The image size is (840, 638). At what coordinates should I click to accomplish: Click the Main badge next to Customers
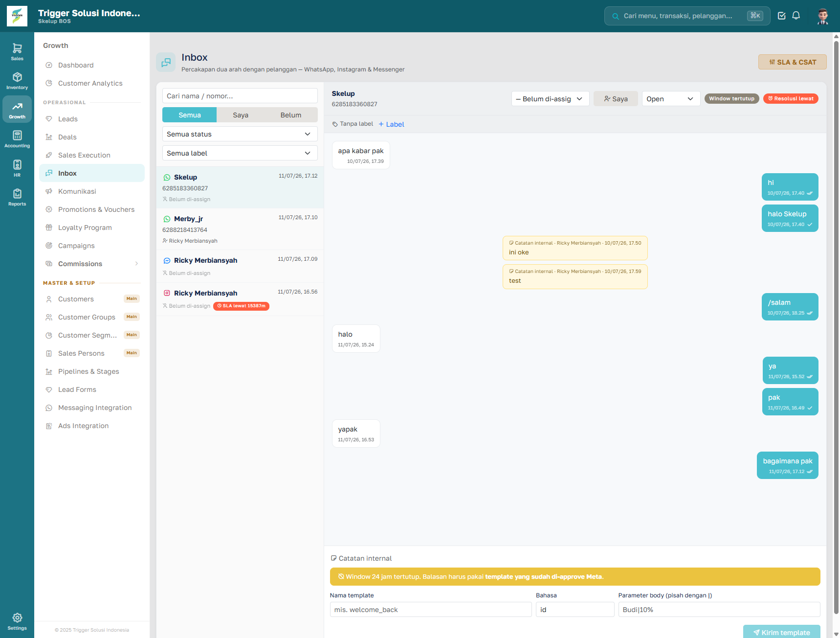point(132,298)
